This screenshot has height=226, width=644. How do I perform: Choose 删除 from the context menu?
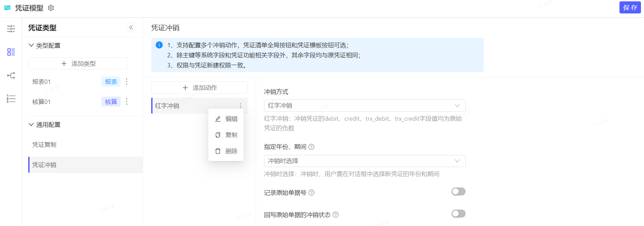pos(226,151)
